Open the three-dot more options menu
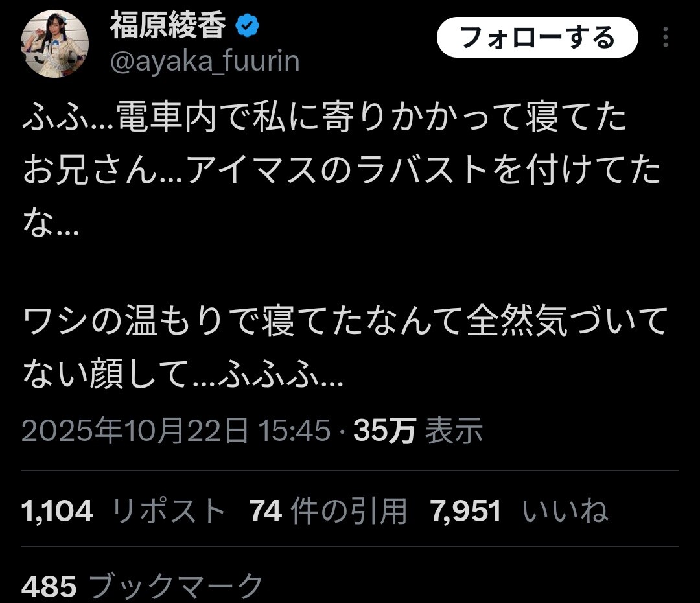Screen dimensions: 700x603 [x=665, y=37]
